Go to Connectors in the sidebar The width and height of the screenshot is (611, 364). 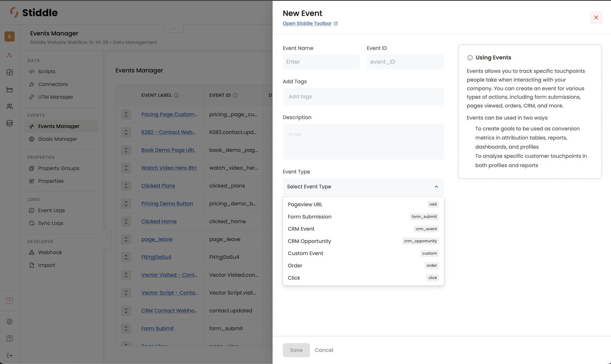point(62,84)
